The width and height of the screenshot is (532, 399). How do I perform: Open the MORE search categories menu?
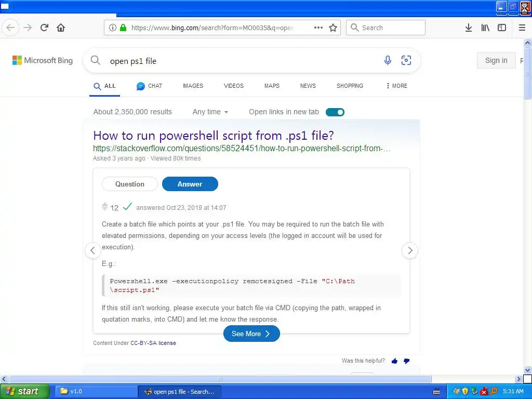(x=396, y=86)
